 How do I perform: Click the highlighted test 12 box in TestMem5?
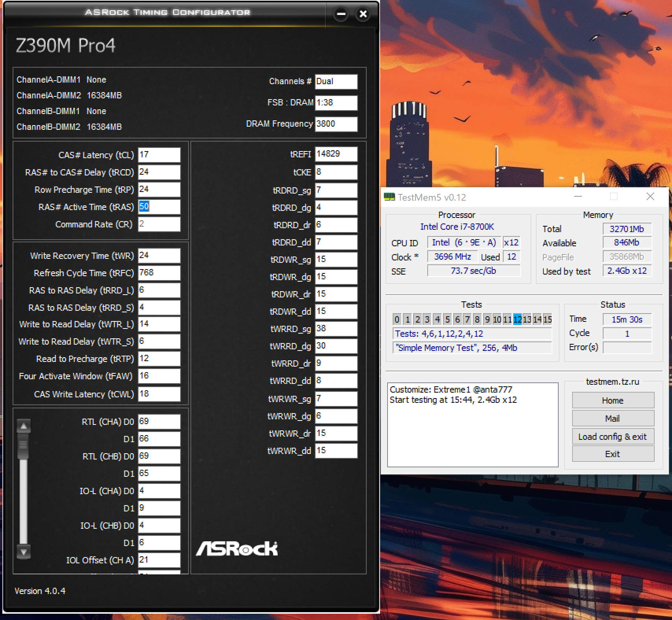pyautogui.click(x=517, y=319)
